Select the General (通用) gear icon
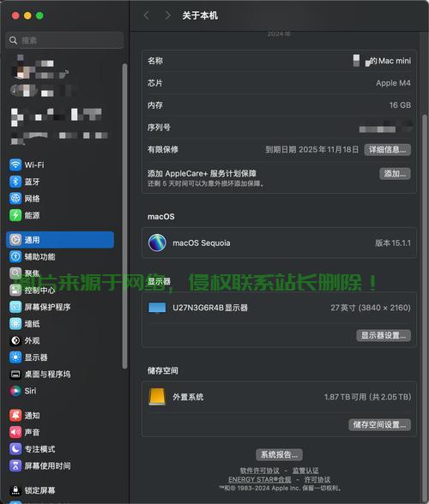429x504 pixels. click(15, 240)
